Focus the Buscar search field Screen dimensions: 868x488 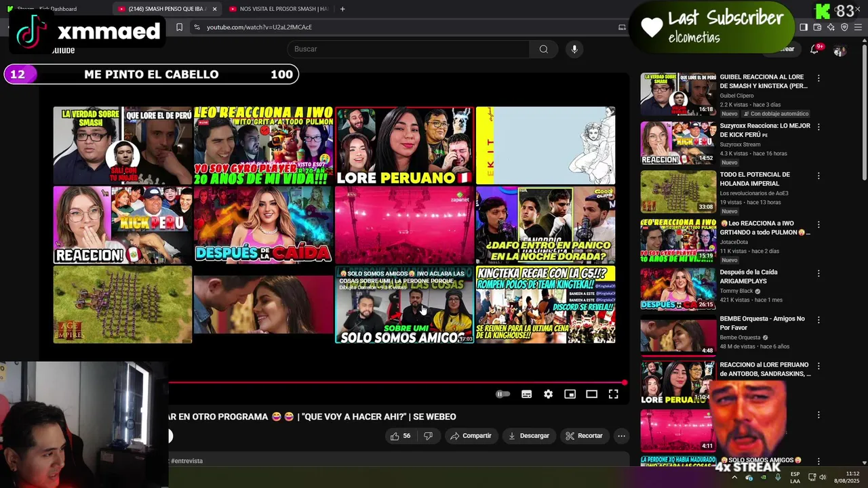[408, 49]
